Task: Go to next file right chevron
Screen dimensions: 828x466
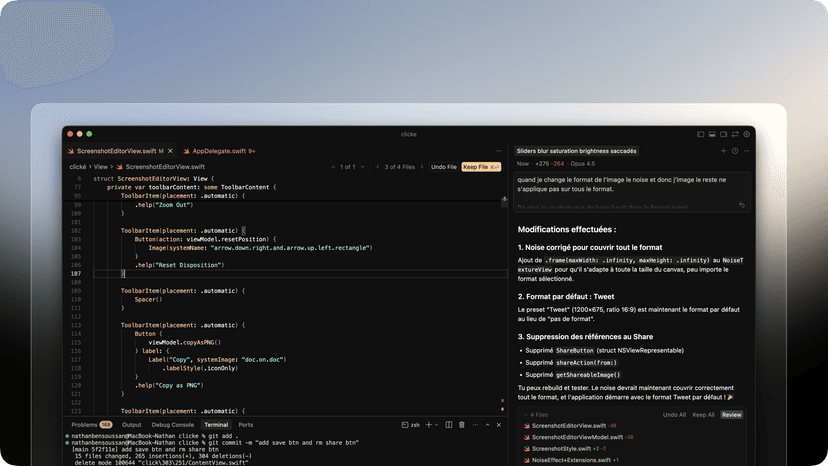Action: [x=421, y=167]
